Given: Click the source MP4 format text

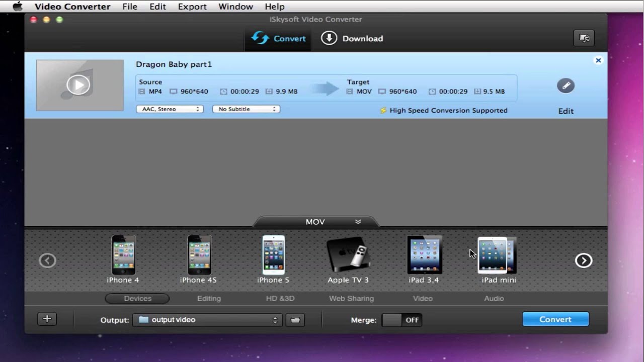Looking at the screenshot, I should (x=155, y=92).
